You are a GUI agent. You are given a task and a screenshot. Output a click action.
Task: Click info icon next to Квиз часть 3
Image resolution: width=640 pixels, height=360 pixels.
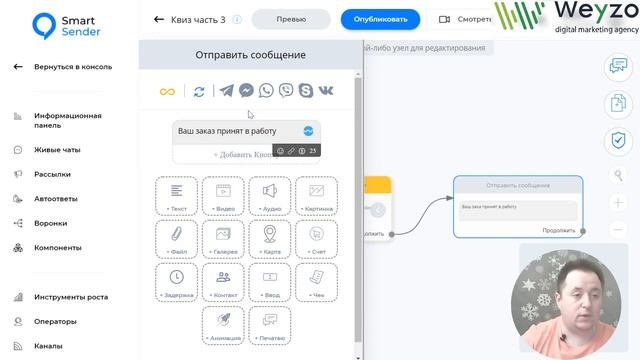tap(237, 20)
